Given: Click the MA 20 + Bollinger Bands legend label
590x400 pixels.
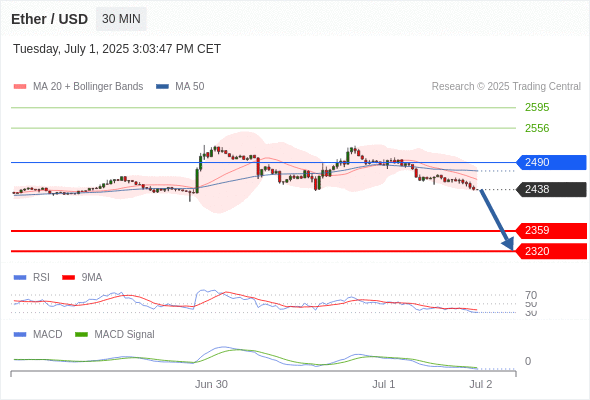Looking at the screenshot, I should point(88,87).
